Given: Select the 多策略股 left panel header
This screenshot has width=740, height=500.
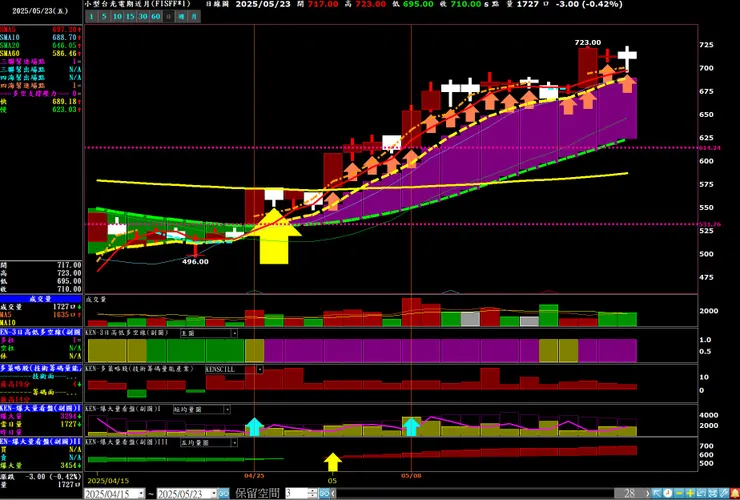Looking at the screenshot, I should point(41,368).
